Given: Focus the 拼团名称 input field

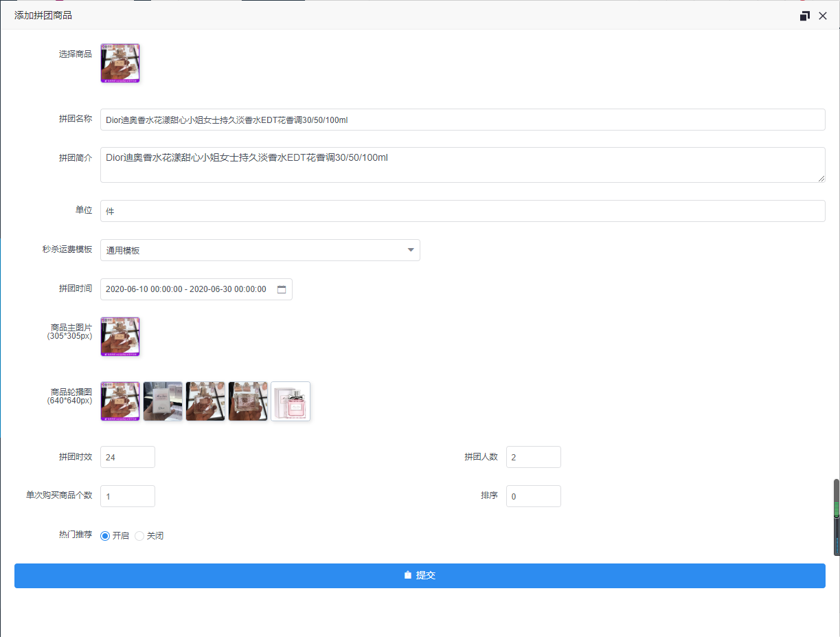Looking at the screenshot, I should [x=463, y=120].
